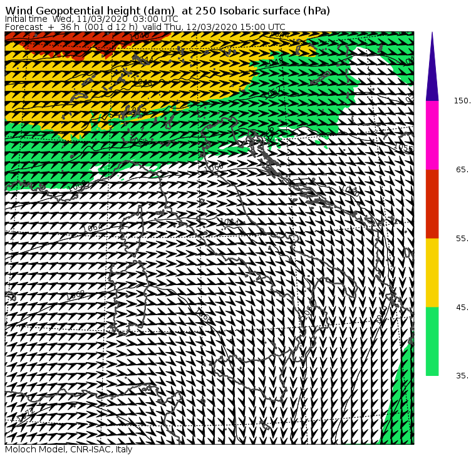476x458 pixels.
Task: Click the legend value '35.'
Action: tap(462, 376)
